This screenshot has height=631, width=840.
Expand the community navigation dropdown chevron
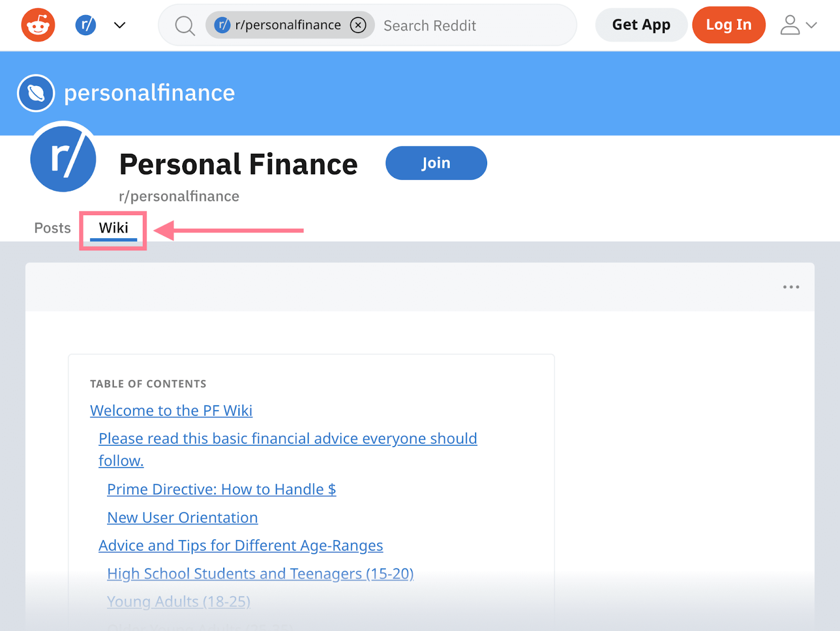120,25
